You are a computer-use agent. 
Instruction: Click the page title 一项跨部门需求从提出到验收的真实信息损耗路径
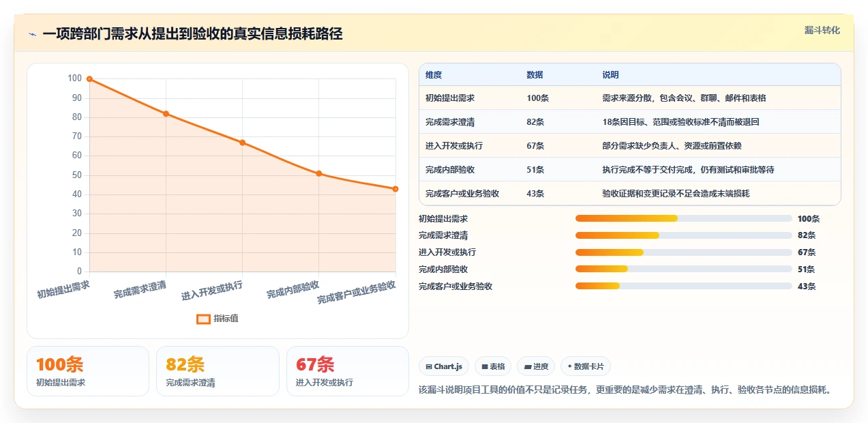192,34
